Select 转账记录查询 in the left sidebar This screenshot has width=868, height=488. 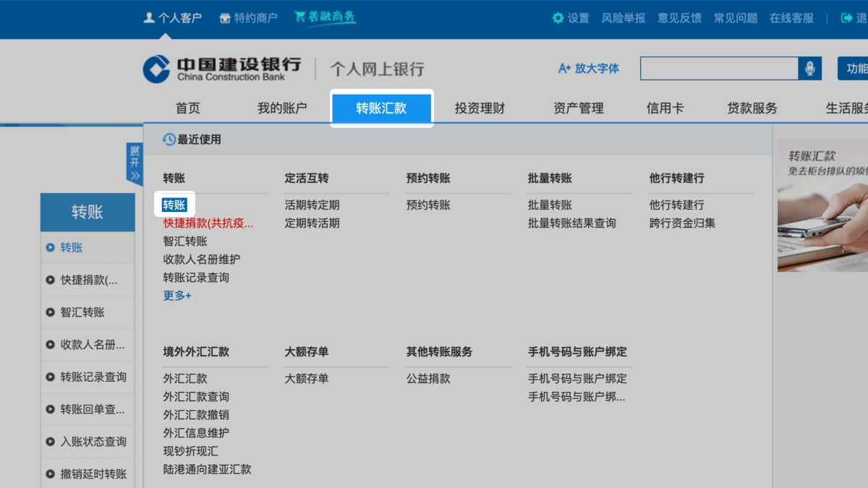click(x=93, y=377)
